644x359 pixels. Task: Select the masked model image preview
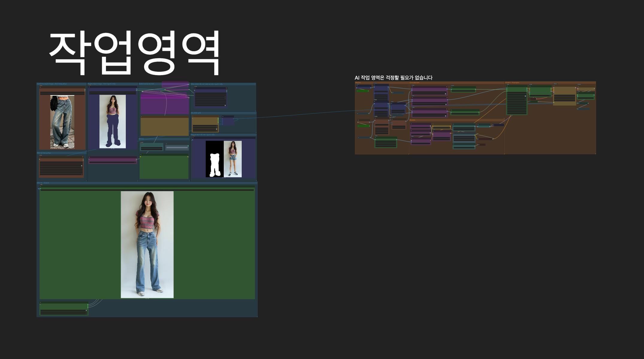[112, 121]
